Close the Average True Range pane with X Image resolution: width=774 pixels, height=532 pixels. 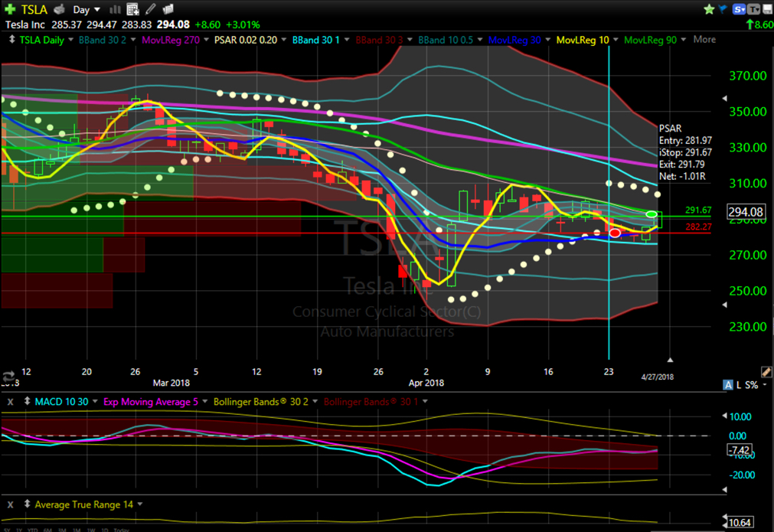11,504
